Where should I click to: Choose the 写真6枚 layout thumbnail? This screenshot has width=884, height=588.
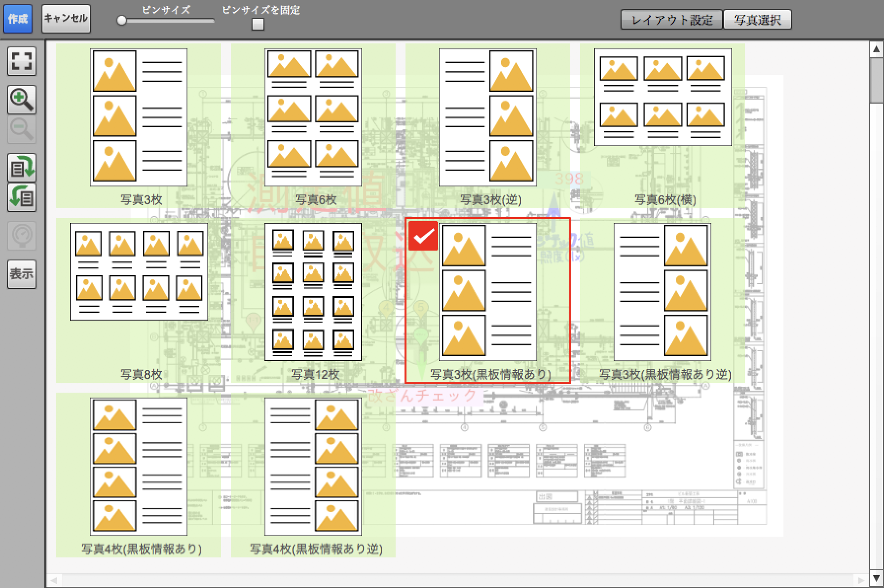point(313,117)
